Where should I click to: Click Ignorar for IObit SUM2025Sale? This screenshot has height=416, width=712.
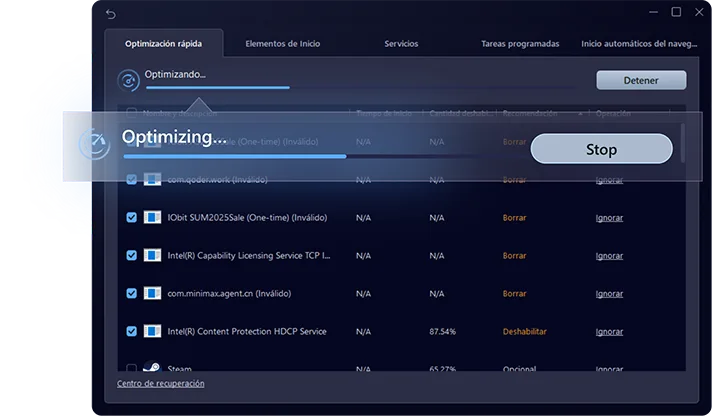pyautogui.click(x=609, y=218)
